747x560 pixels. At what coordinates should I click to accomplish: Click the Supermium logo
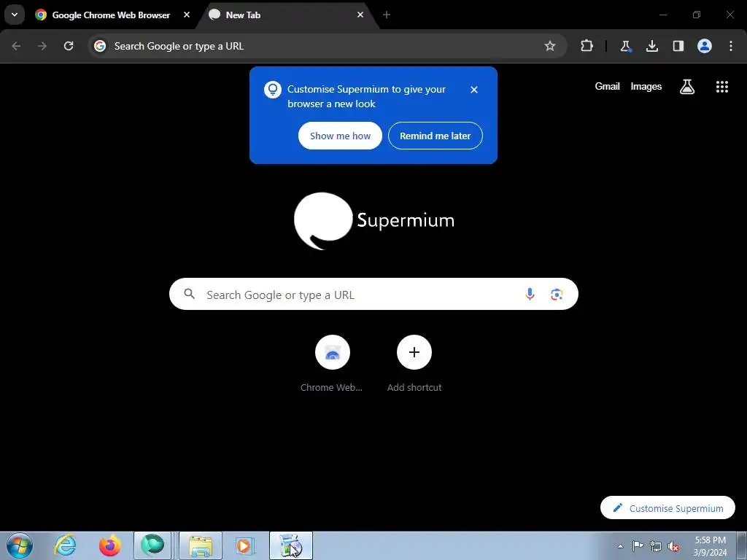click(x=374, y=220)
